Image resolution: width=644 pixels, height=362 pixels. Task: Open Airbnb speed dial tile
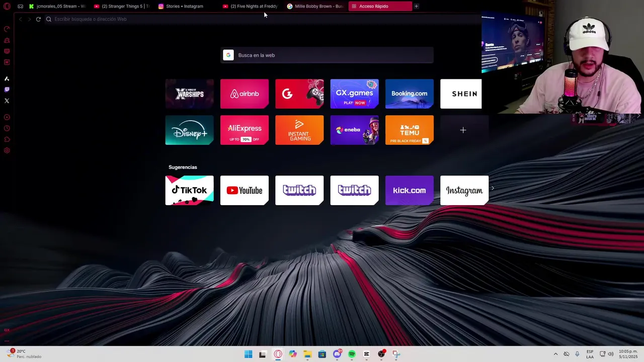tap(245, 94)
